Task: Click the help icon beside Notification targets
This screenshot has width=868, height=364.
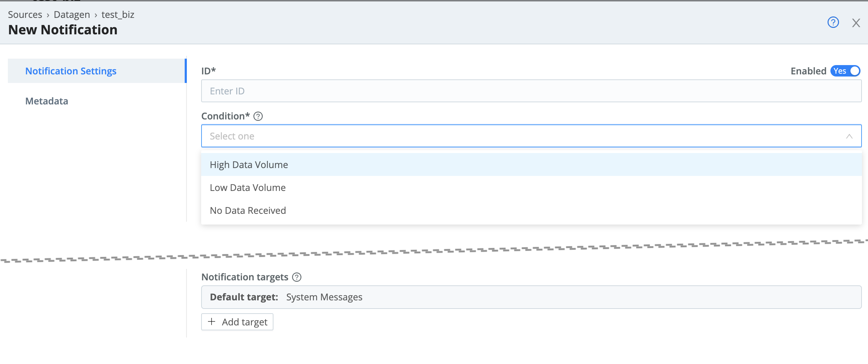Action: 296,277
